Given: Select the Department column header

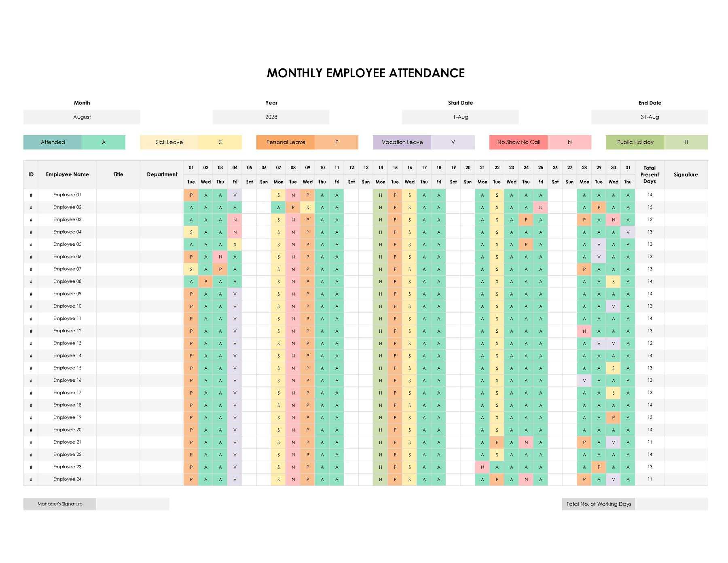Looking at the screenshot, I should pos(162,174).
